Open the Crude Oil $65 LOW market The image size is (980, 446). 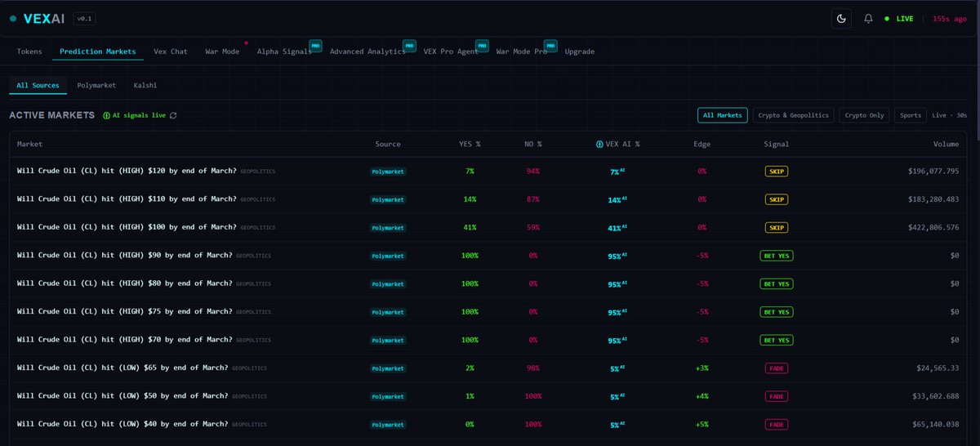coord(122,368)
